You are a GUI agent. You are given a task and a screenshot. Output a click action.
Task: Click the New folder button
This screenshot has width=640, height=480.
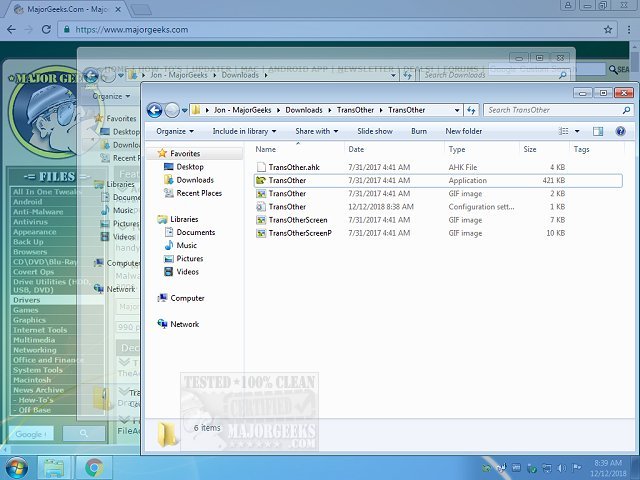[463, 131]
